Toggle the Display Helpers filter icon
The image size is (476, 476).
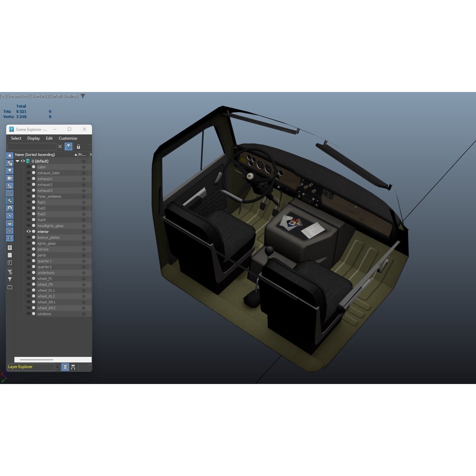click(x=10, y=185)
